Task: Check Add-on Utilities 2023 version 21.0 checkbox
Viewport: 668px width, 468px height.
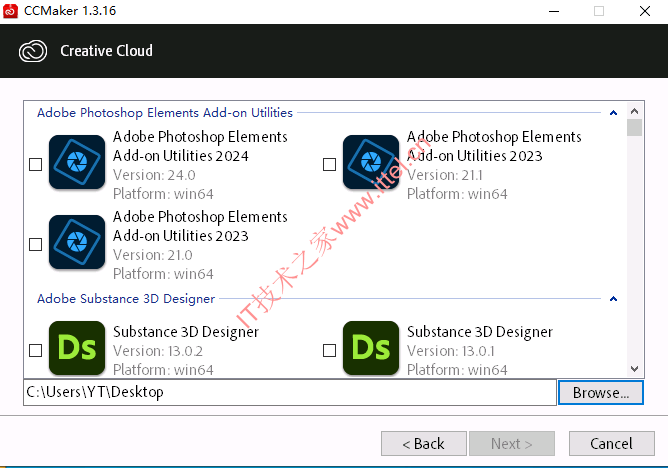Action: (35, 244)
